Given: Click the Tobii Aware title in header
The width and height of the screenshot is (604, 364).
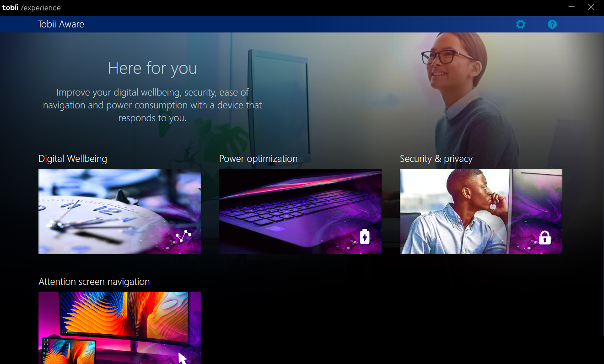Looking at the screenshot, I should (61, 24).
